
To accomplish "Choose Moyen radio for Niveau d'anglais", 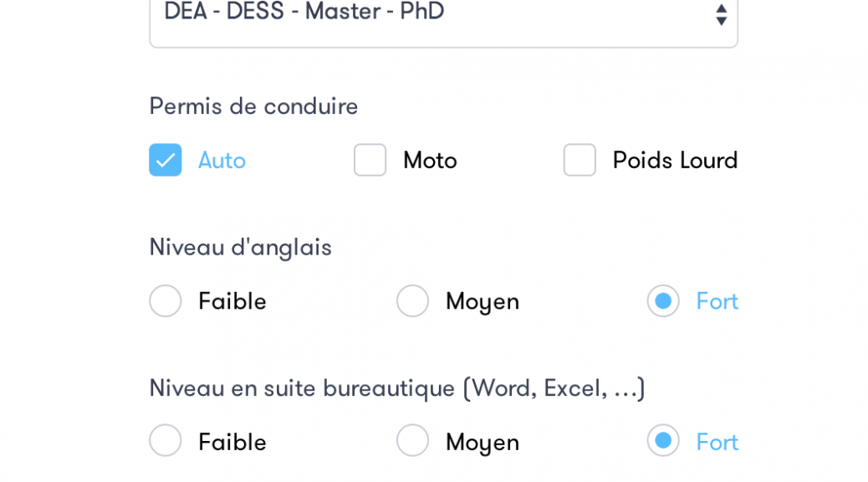I will pos(412,300).
